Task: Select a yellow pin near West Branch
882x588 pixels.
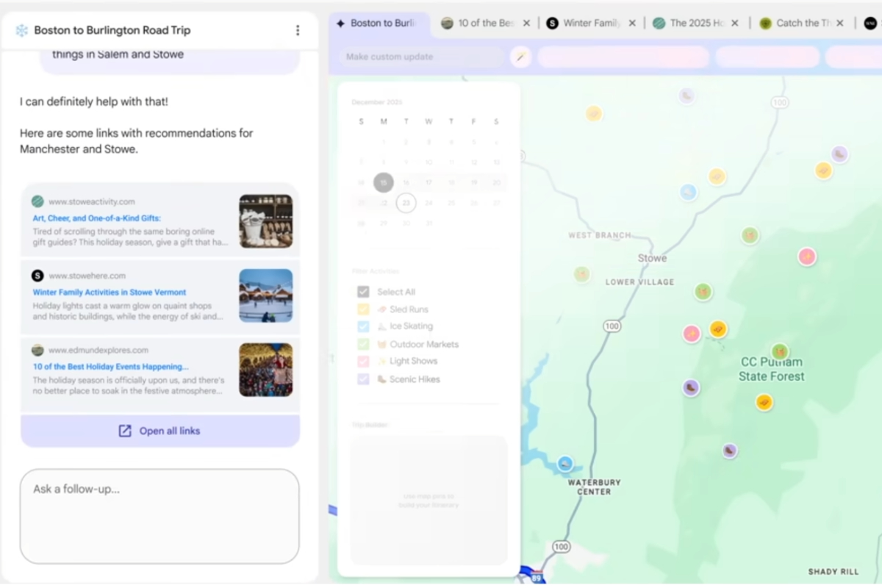Action: [x=594, y=113]
